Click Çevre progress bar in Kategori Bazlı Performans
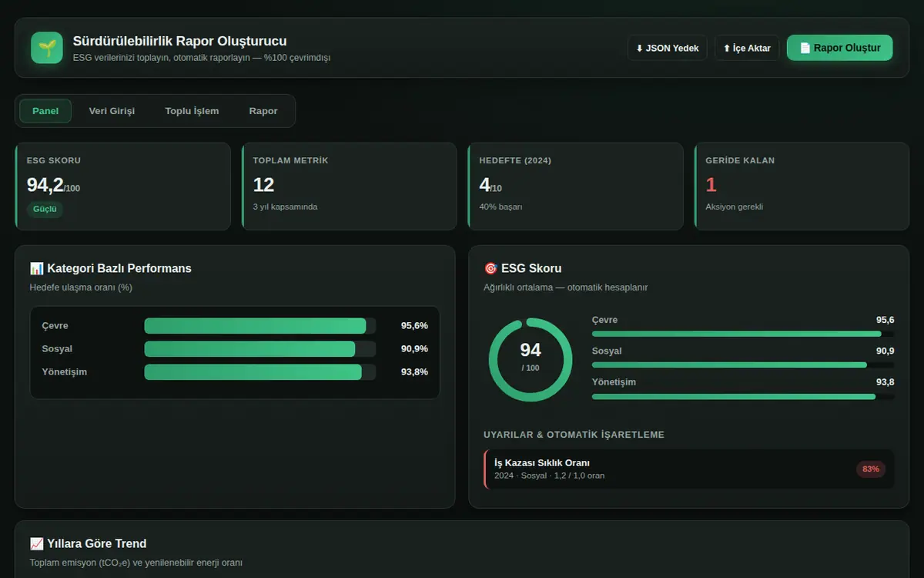The image size is (924, 578). coord(260,326)
